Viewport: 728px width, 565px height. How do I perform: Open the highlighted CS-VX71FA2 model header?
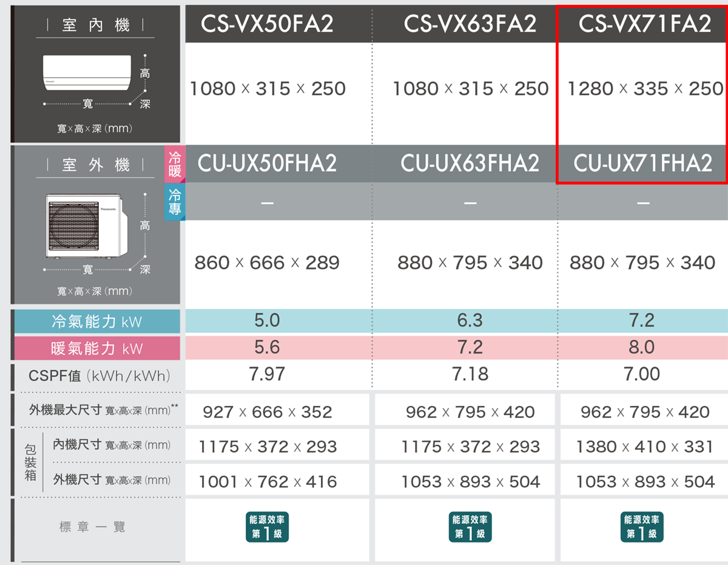tap(644, 24)
